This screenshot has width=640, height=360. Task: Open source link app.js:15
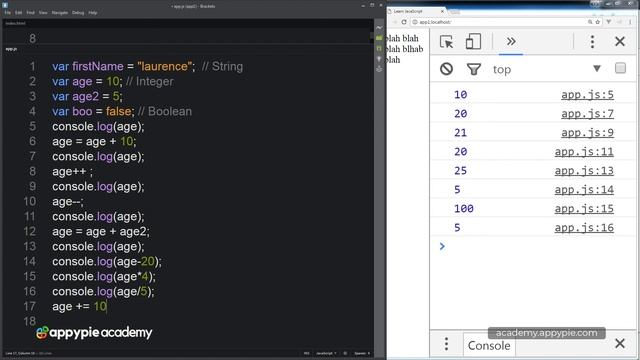point(584,209)
